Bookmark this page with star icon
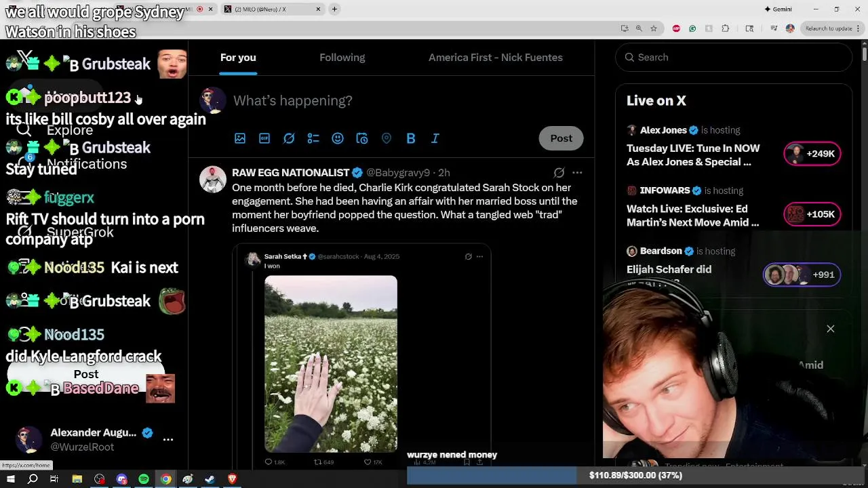Viewport: 868px width, 488px height. pyautogui.click(x=653, y=28)
